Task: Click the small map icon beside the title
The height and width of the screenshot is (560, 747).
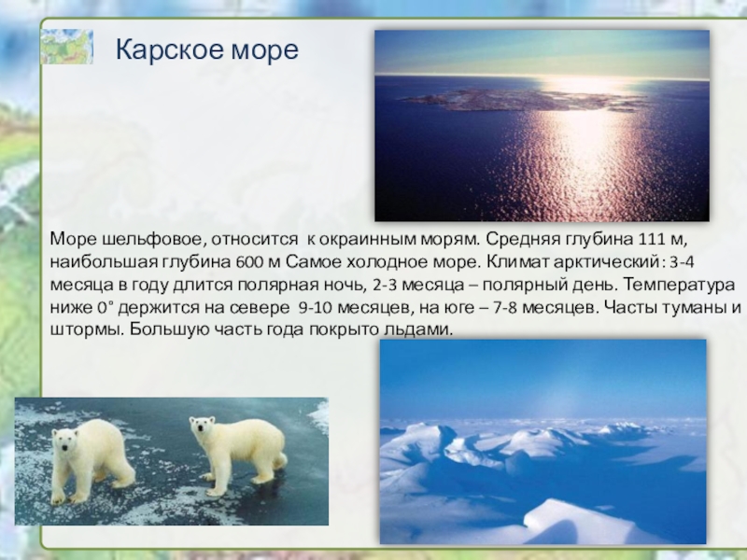Action: (66, 47)
